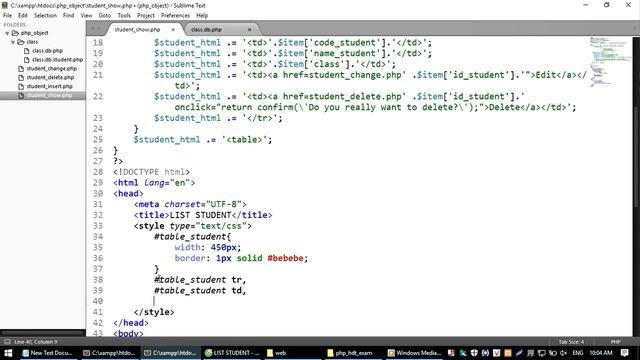Open class.db.student.php from the sidebar
Viewport: 640px width, 360px height.
pos(58,60)
